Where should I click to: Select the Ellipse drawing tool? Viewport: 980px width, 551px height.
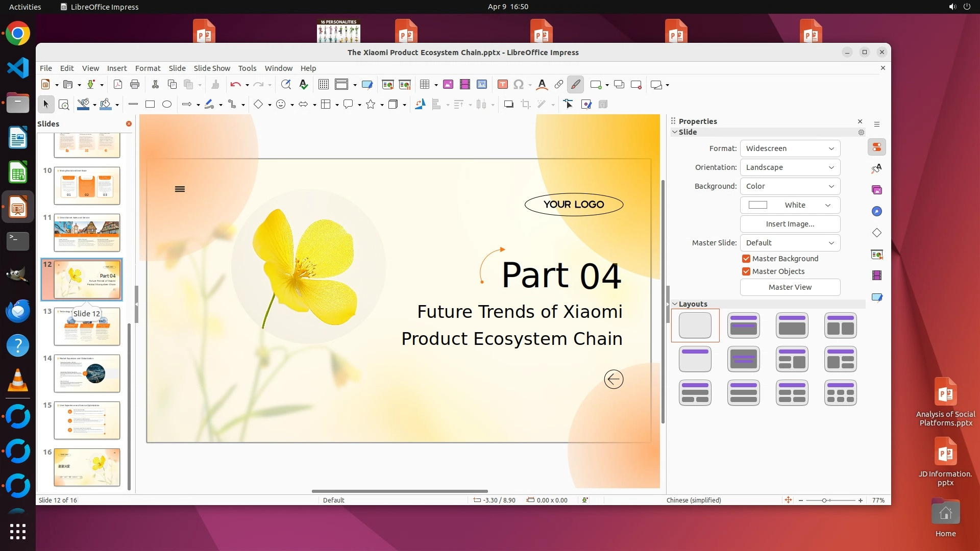point(167,105)
